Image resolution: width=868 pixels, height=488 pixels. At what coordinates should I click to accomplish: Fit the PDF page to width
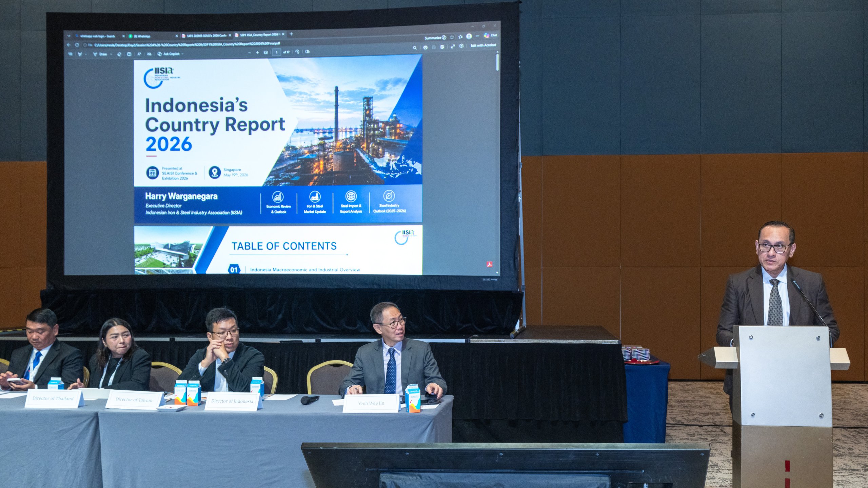click(266, 53)
